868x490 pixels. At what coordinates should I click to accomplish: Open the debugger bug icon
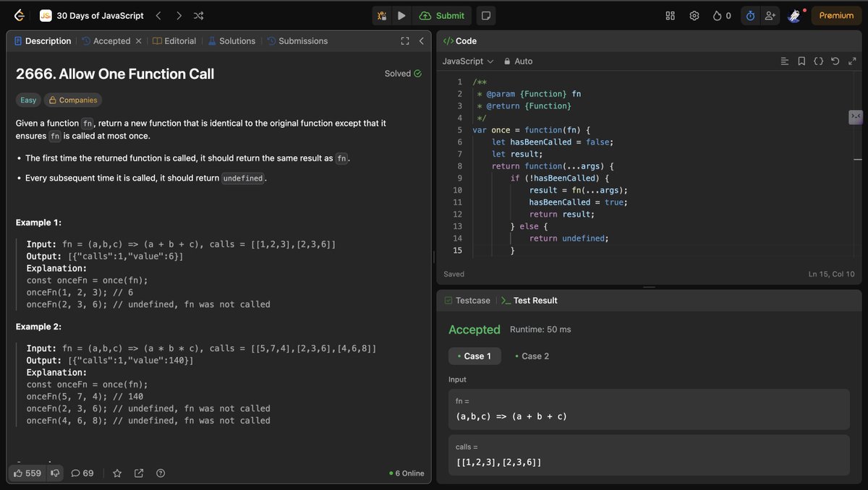(382, 15)
